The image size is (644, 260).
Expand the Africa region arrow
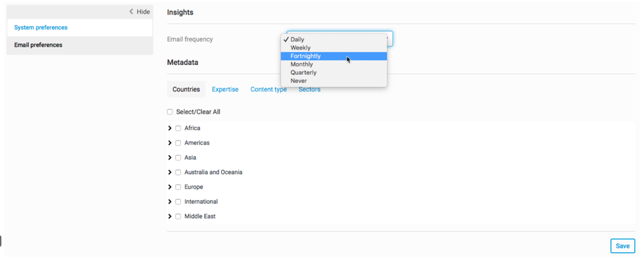coord(170,128)
